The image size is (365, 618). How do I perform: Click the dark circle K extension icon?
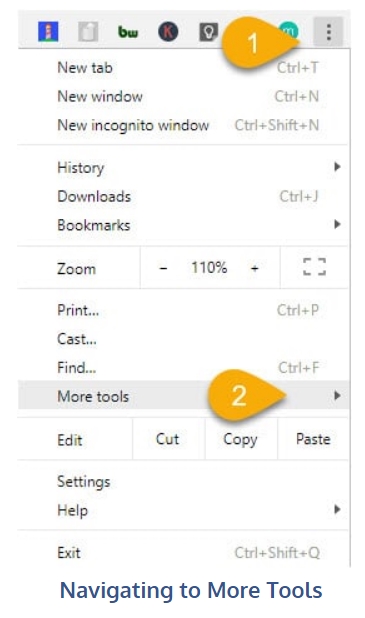tap(168, 32)
